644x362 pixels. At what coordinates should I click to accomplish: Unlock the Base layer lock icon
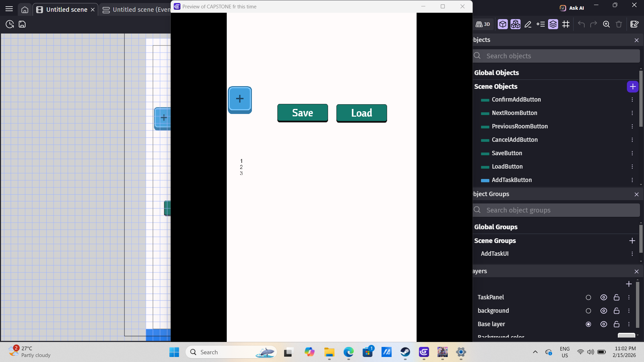[x=616, y=324]
